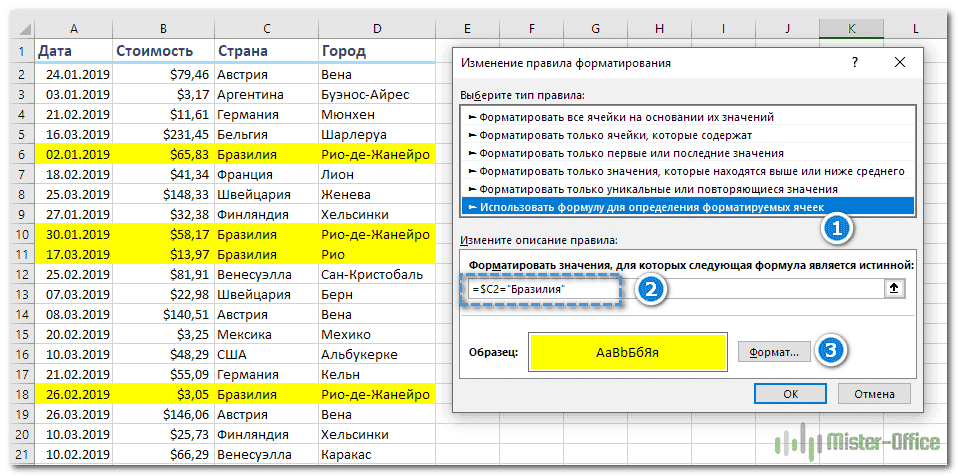Confirm the rule with OK

[x=790, y=393]
